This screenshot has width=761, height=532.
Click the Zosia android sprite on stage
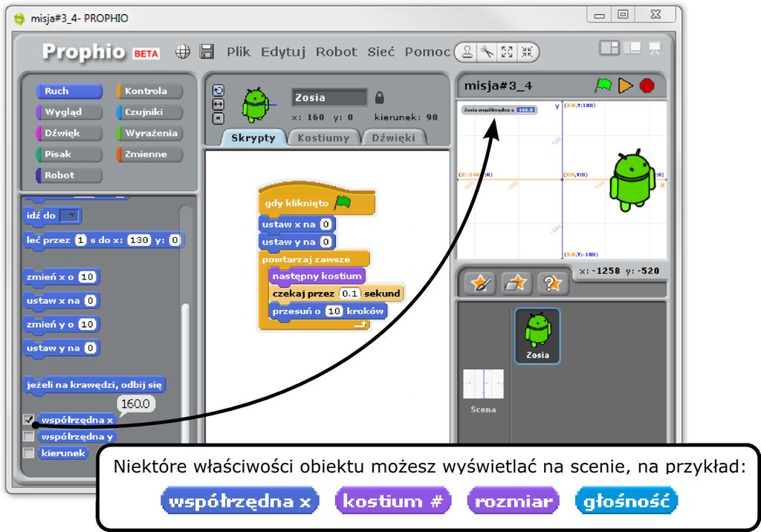[x=632, y=181]
